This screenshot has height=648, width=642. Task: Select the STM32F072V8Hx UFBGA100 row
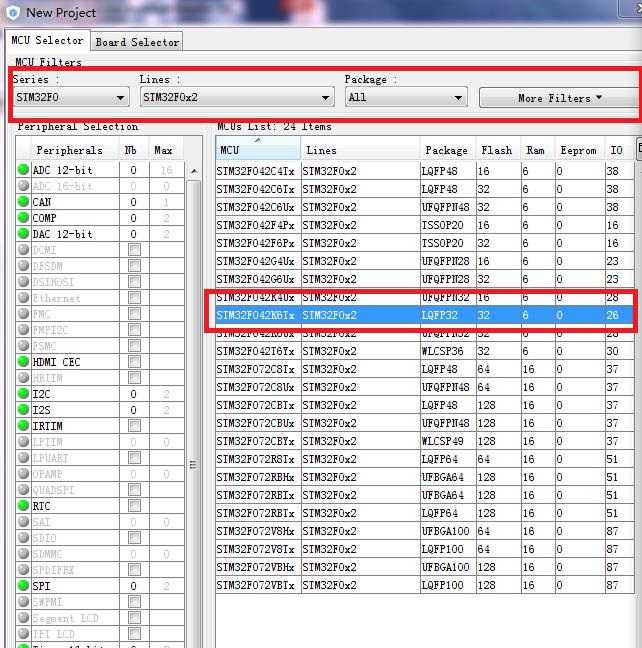pos(425,531)
